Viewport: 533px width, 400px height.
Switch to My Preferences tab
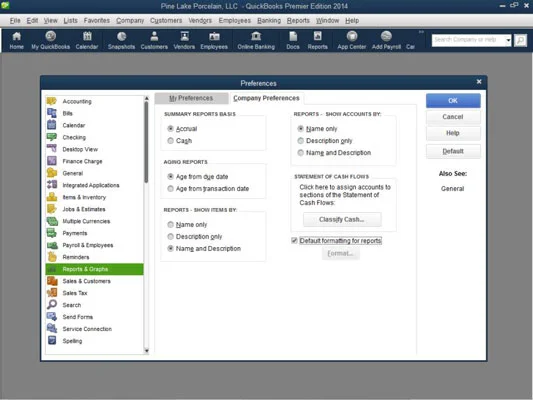191,98
